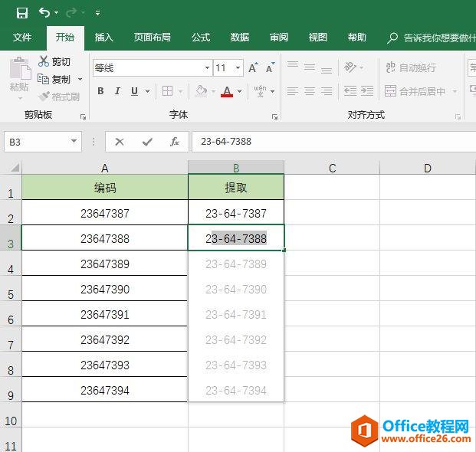Click the Undo arrow icon

pyautogui.click(x=44, y=13)
